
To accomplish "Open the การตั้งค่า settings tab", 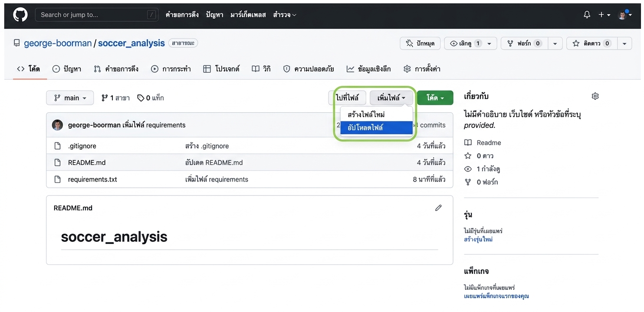I will click(422, 69).
